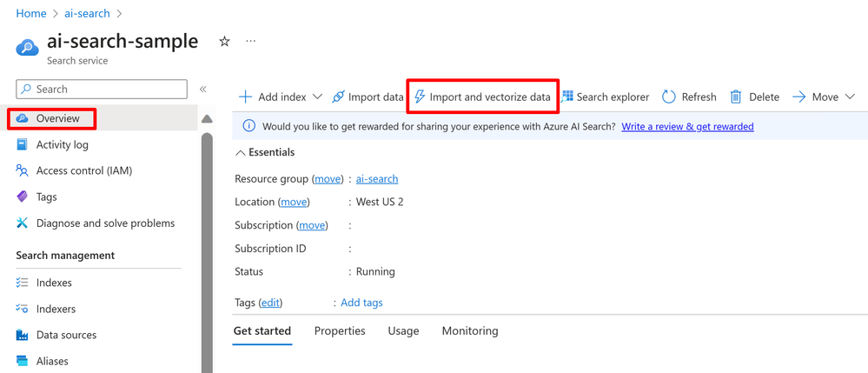Click the Delete button label
Image resolution: width=868 pixels, height=373 pixels.
click(764, 97)
